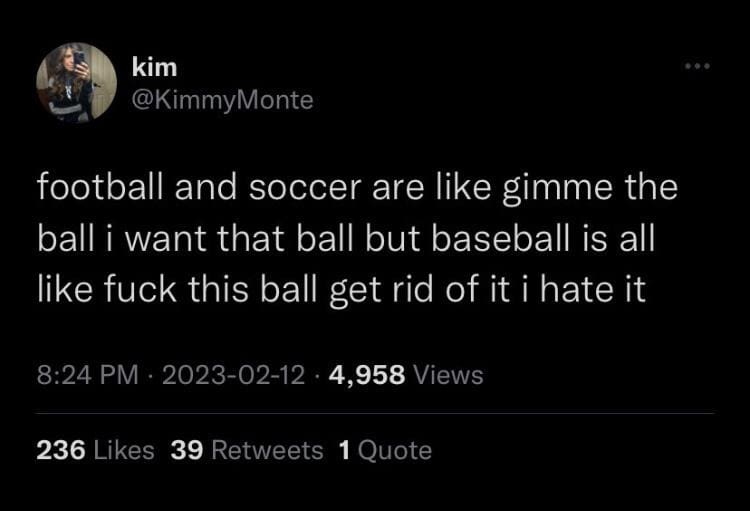Open the three-dot more options menu

click(x=695, y=68)
